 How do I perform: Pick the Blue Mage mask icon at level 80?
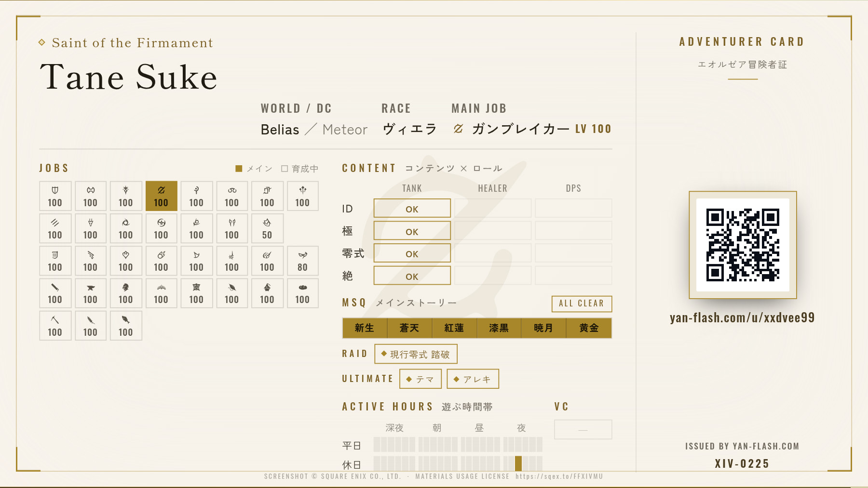coord(302,261)
